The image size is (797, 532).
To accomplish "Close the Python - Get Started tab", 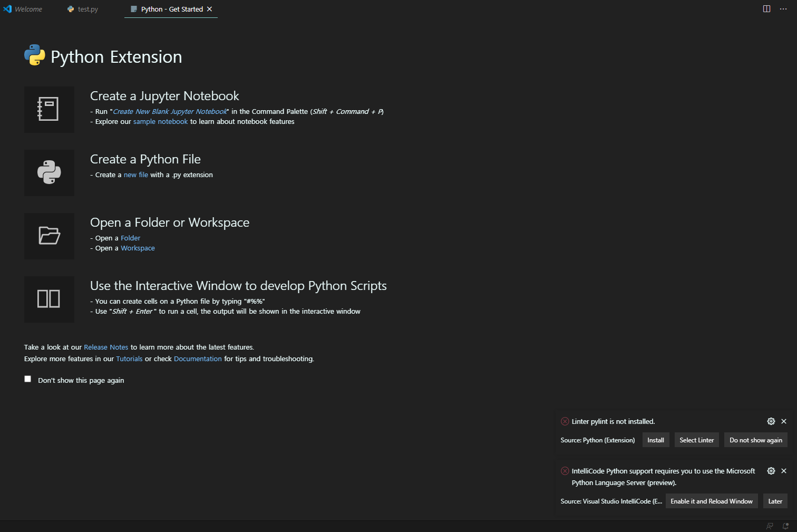I will coord(209,9).
